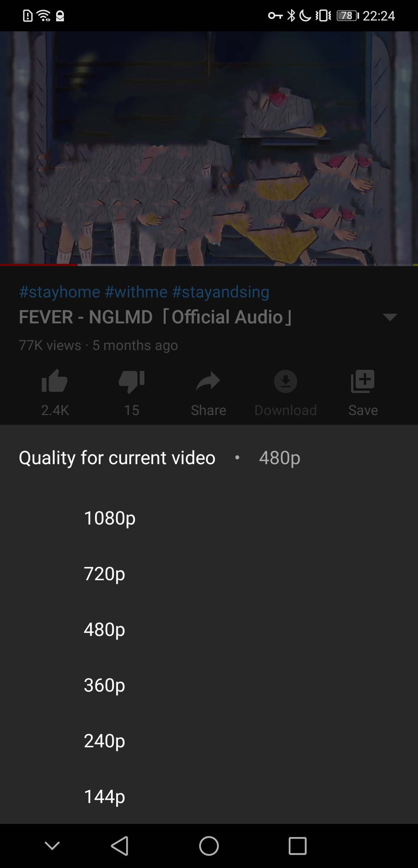The height and width of the screenshot is (868, 418).
Task: Switch quality to 240p
Action: pyautogui.click(x=209, y=740)
